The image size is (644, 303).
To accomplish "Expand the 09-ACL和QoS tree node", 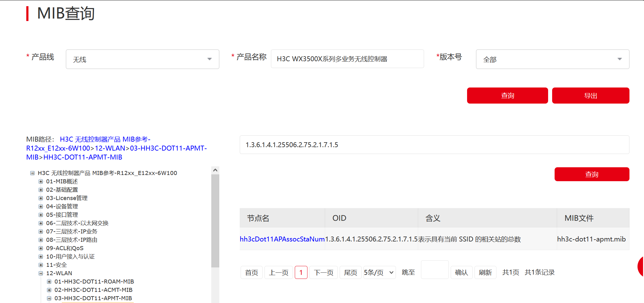I will click(41, 248).
